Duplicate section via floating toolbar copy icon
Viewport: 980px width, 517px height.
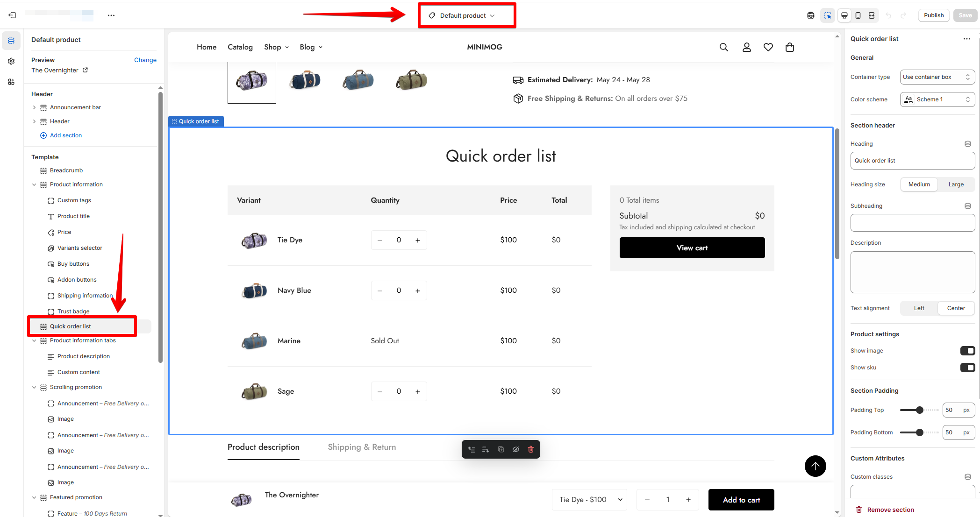point(501,449)
